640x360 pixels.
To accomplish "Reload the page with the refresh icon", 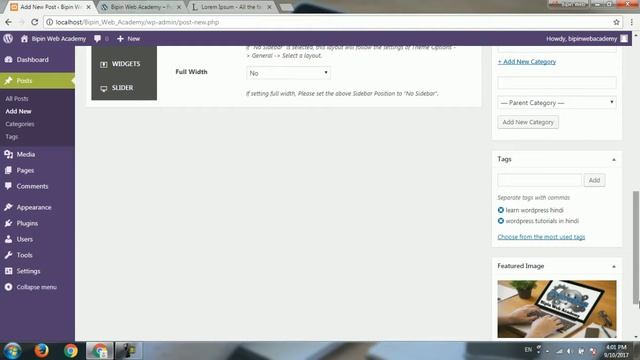I will click(x=35, y=22).
